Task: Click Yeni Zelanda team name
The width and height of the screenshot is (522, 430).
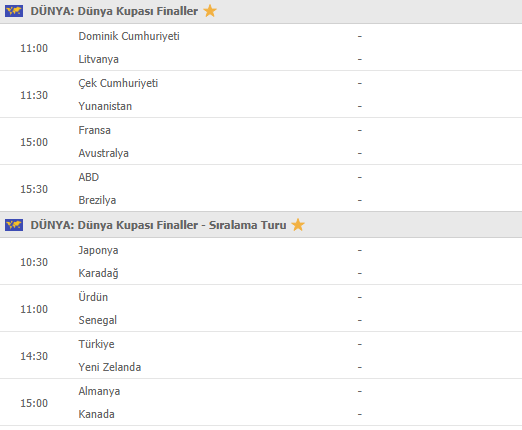Action: (x=110, y=367)
